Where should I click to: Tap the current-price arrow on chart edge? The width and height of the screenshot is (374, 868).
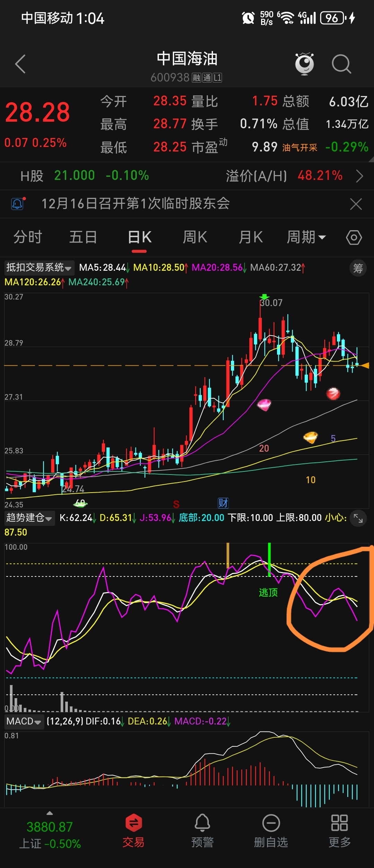coord(365,365)
